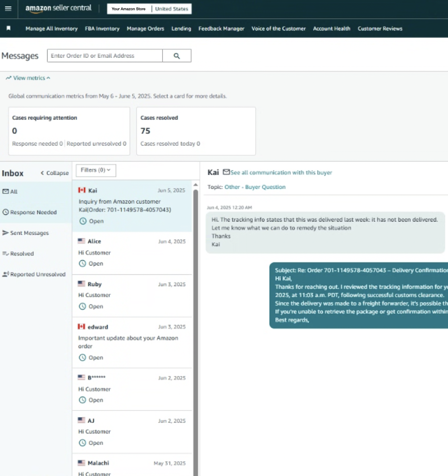Image resolution: width=448 pixels, height=476 pixels.
Task: Click the Amazon Seller Central logo
Action: coord(58,9)
